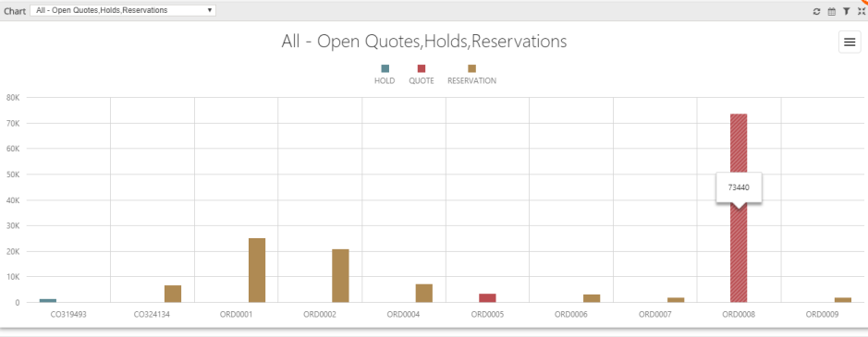Open the chart selection dropdown
The height and width of the screenshot is (337, 868).
(123, 10)
